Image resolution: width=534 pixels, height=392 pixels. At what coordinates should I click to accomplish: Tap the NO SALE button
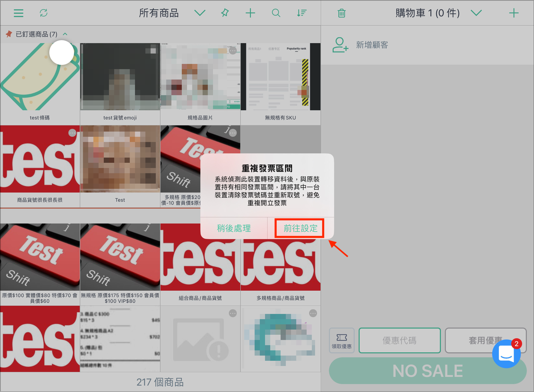click(x=427, y=371)
